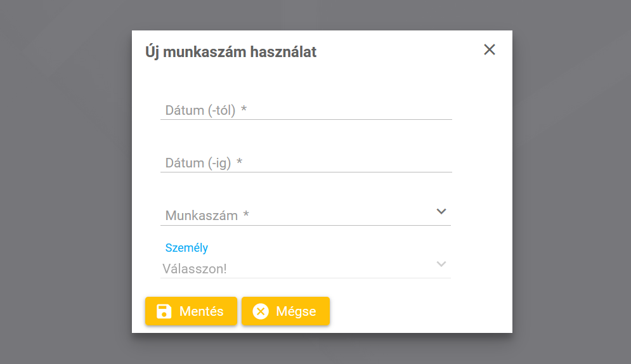
Task: Click the Új munkaszám használat title
Action: tap(231, 52)
